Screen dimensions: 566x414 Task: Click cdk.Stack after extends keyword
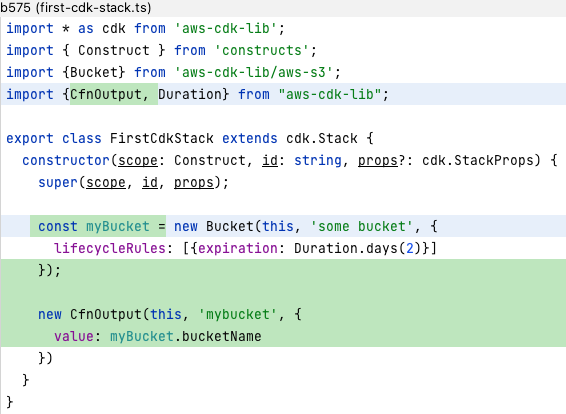[x=322, y=138]
